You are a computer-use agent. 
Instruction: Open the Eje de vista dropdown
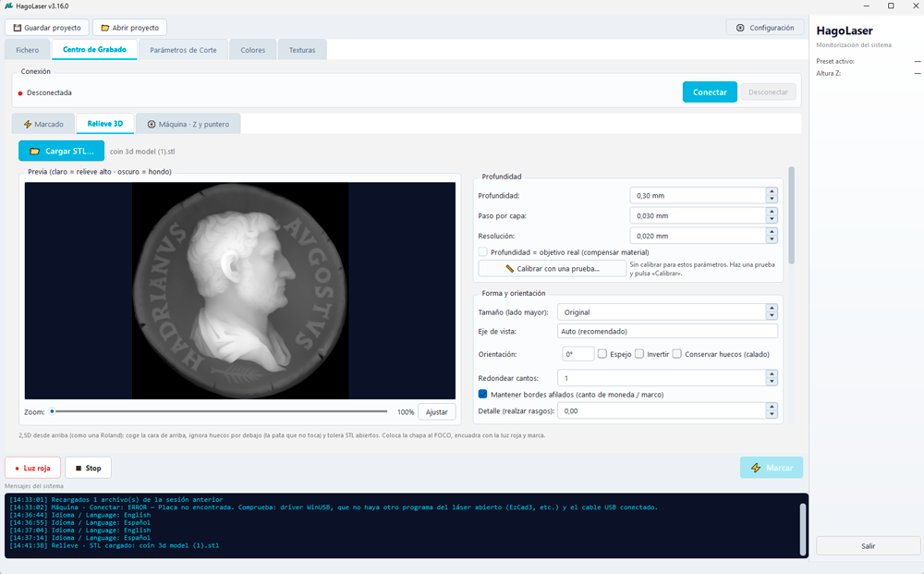[x=667, y=331]
